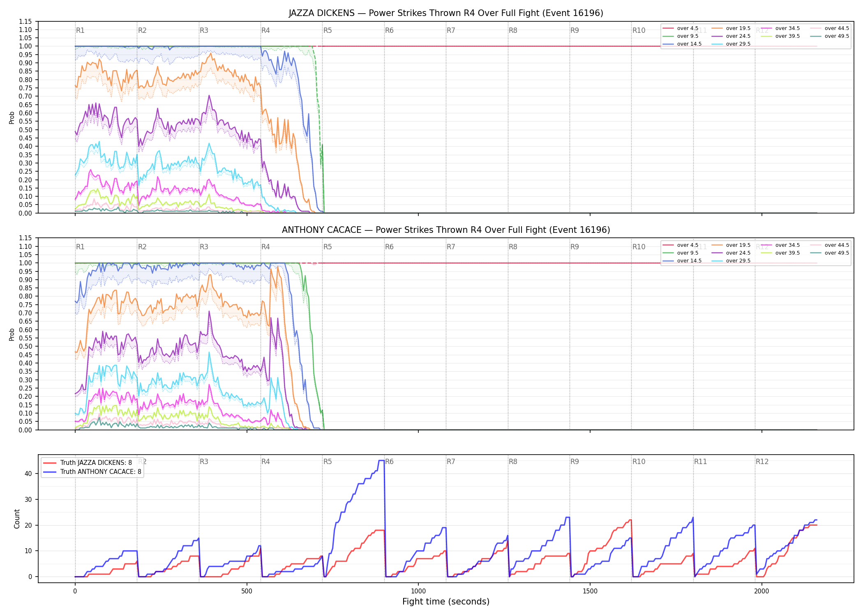
Task: Select the R3 round label in Cacace chart
Action: pyautogui.click(x=204, y=247)
